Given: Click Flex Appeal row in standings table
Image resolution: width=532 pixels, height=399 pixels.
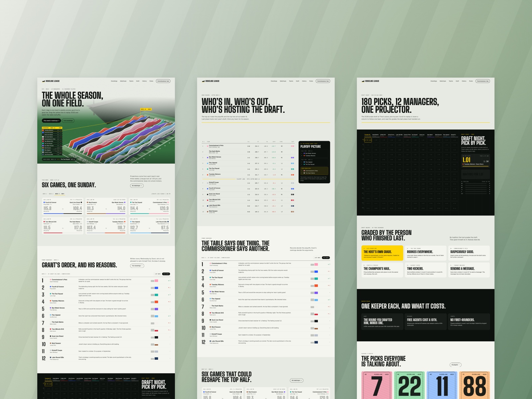Looking at the screenshot, I should 248,163.
